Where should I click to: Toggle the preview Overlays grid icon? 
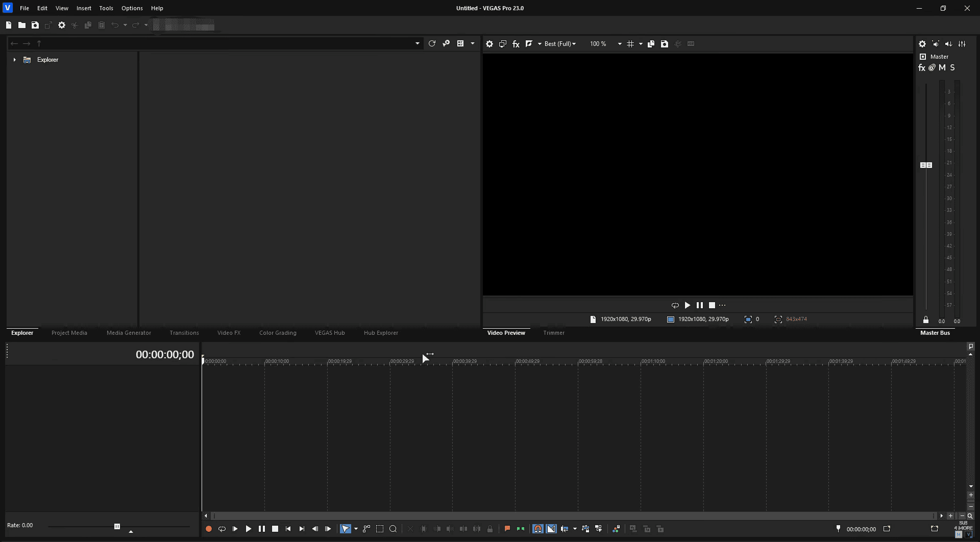pyautogui.click(x=630, y=44)
